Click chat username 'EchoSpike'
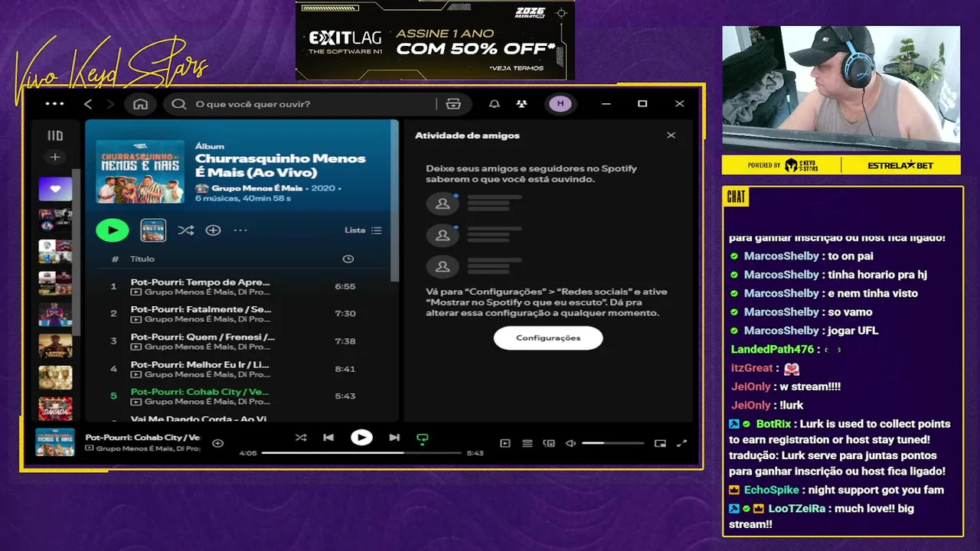 (771, 490)
